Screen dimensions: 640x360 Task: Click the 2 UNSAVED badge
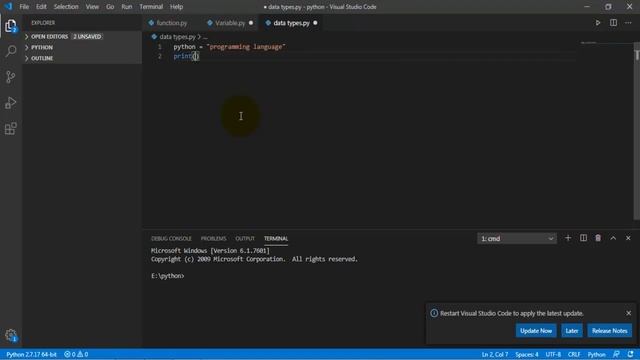[87, 37]
